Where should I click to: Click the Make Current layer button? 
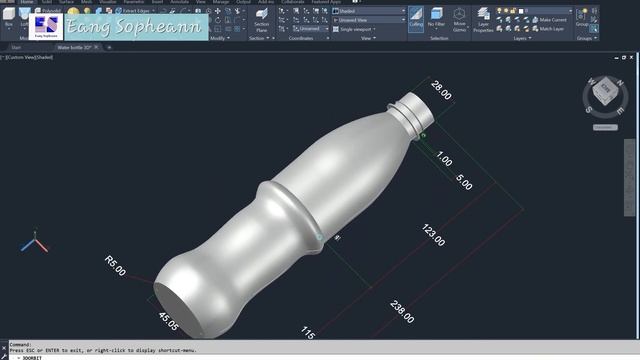click(x=549, y=20)
